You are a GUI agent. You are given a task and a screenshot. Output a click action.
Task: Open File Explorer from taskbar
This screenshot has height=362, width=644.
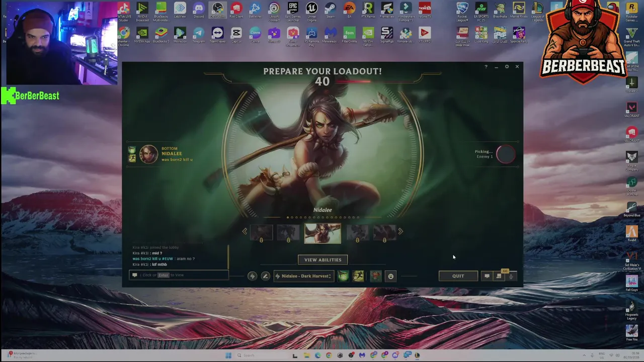coord(306,355)
